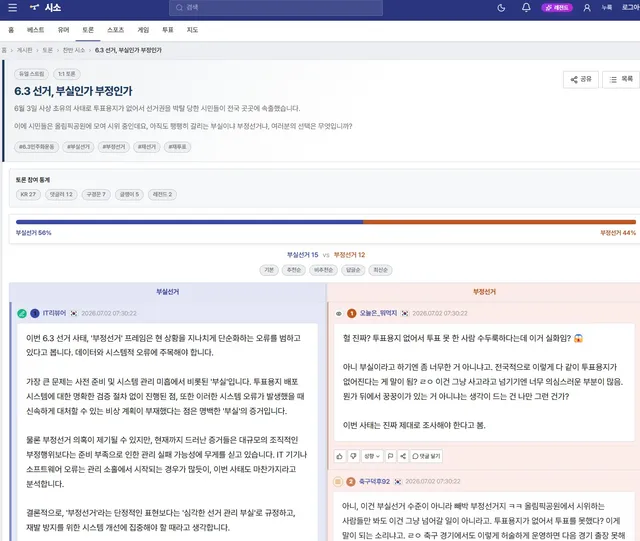
Task: Sort comments by 최신순
Action: [380, 270]
